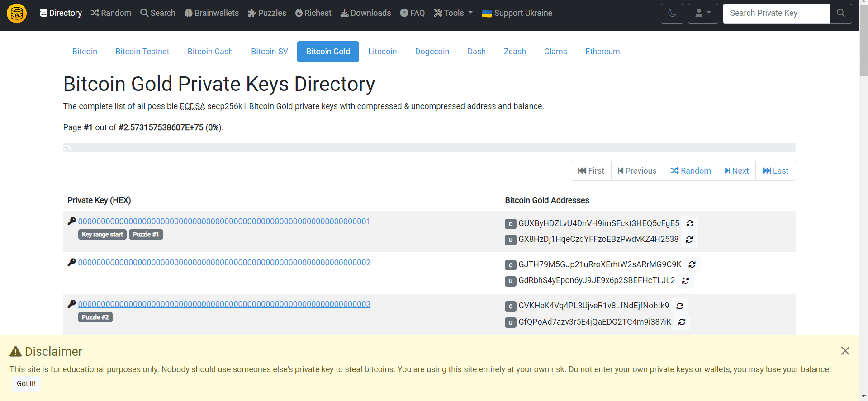868x401 pixels.
Task: Open the Puzzles menu item
Action: click(x=267, y=13)
